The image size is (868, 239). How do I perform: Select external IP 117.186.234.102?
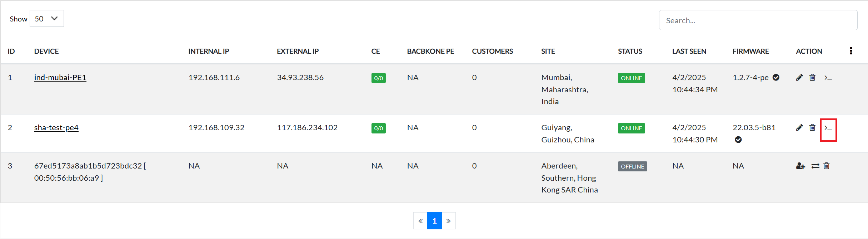[307, 128]
